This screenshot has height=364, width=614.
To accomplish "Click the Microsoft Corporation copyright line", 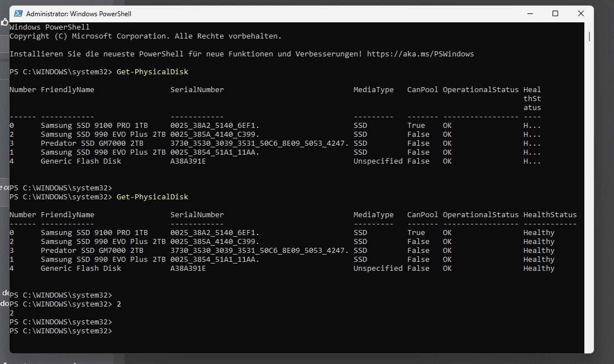I will point(145,36).
